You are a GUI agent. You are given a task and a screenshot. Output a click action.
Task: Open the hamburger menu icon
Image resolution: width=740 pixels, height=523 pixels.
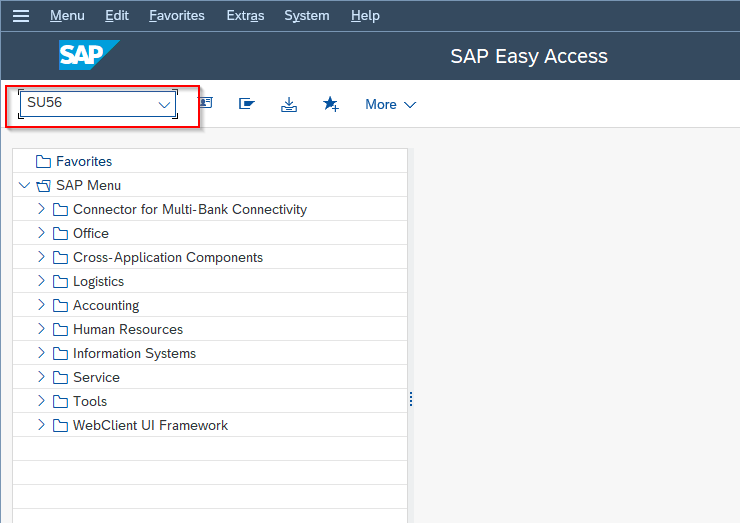(x=21, y=16)
